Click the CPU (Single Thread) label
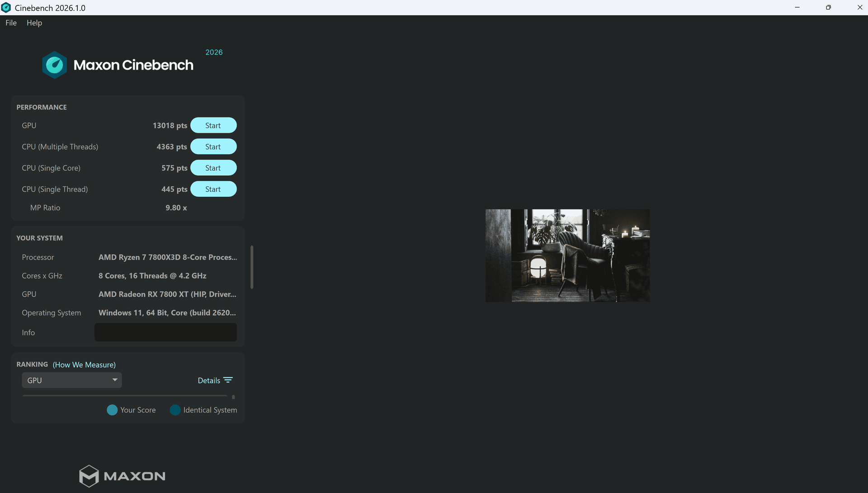This screenshot has width=868, height=493. coord(55,190)
